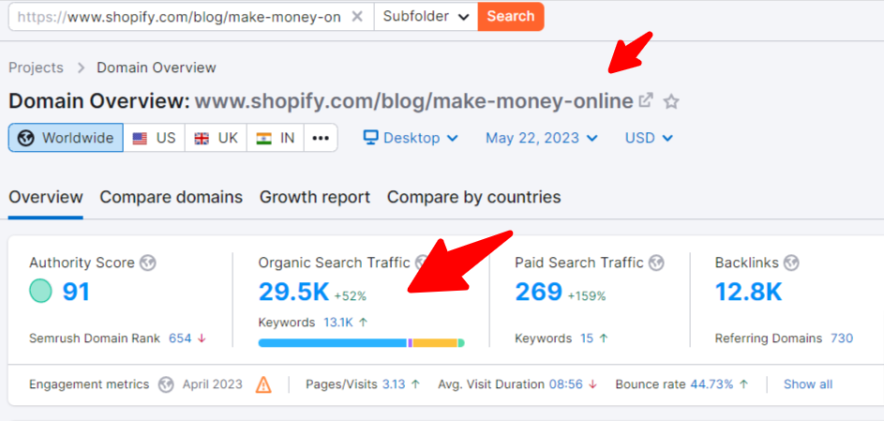This screenshot has height=421, width=884.
Task: Click the Authority Score value 91
Action: point(76,291)
